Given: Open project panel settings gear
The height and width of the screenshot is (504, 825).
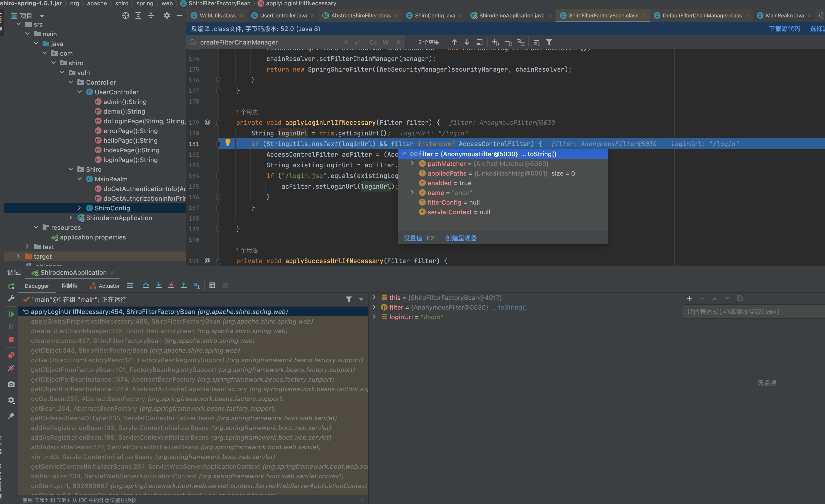Looking at the screenshot, I should point(167,15).
